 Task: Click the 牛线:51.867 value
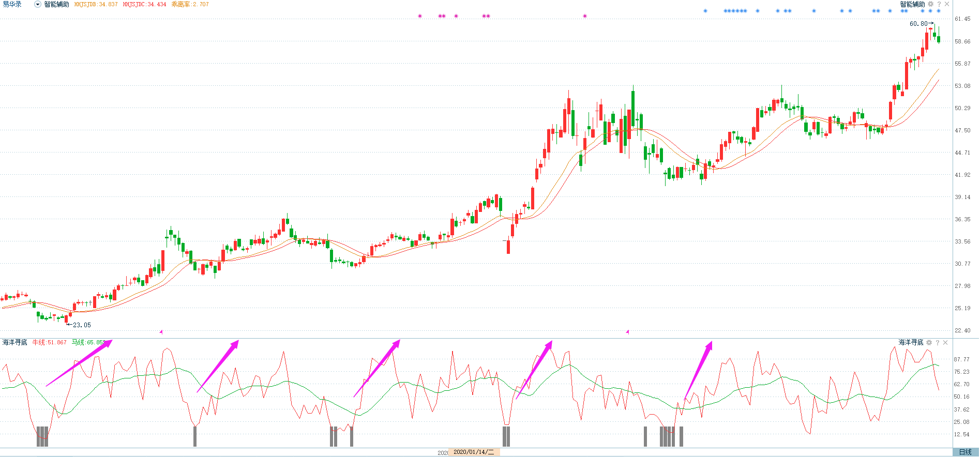49,343
